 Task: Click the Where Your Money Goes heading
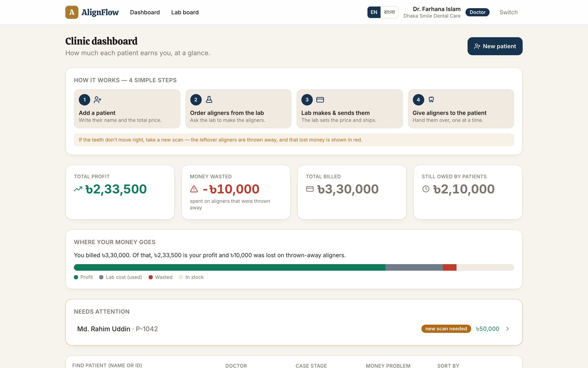[115, 242]
